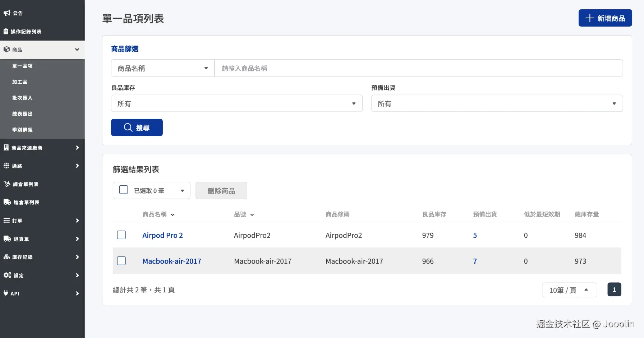Image resolution: width=644 pixels, height=338 pixels.
Task: Open the 預備出貨 filter dropdown
Action: coord(497,104)
